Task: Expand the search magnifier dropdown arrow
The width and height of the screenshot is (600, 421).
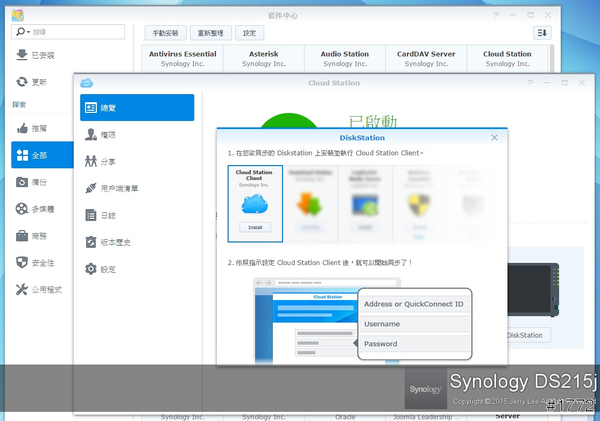Action: [22, 32]
